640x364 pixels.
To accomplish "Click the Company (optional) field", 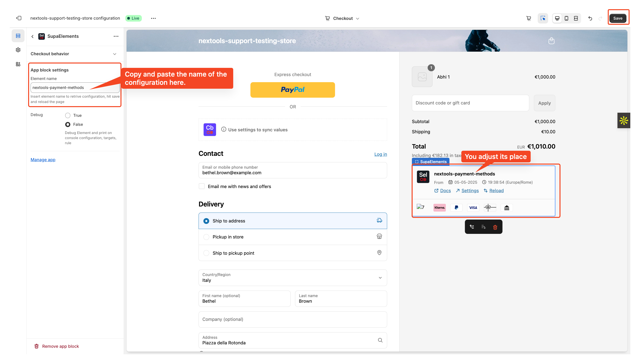I will click(x=293, y=319).
